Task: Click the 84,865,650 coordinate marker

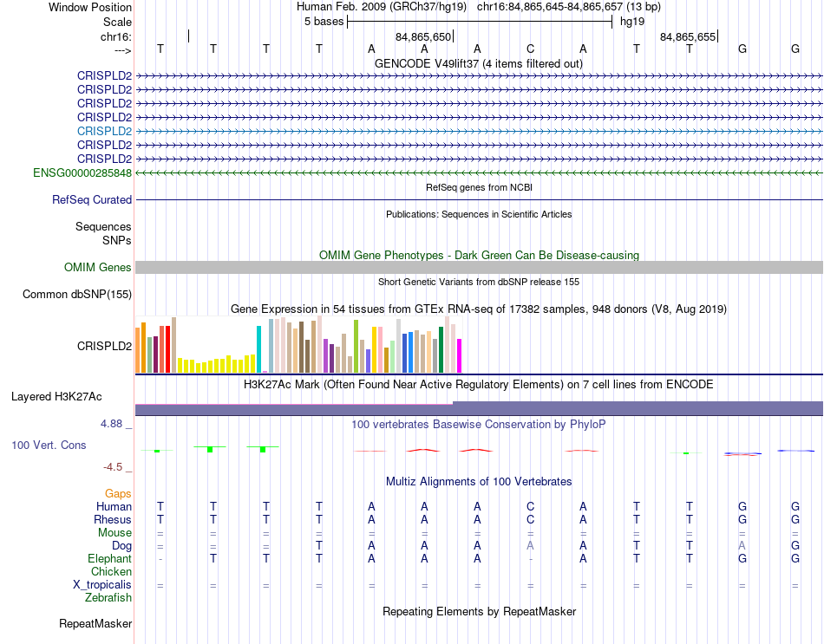Action: click(x=423, y=36)
